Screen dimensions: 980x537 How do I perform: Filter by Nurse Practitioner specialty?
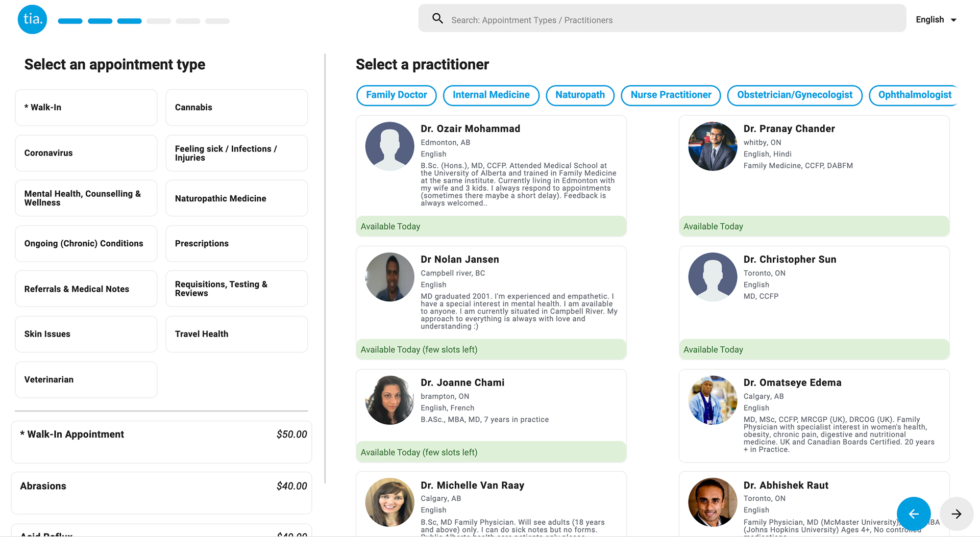click(x=671, y=95)
